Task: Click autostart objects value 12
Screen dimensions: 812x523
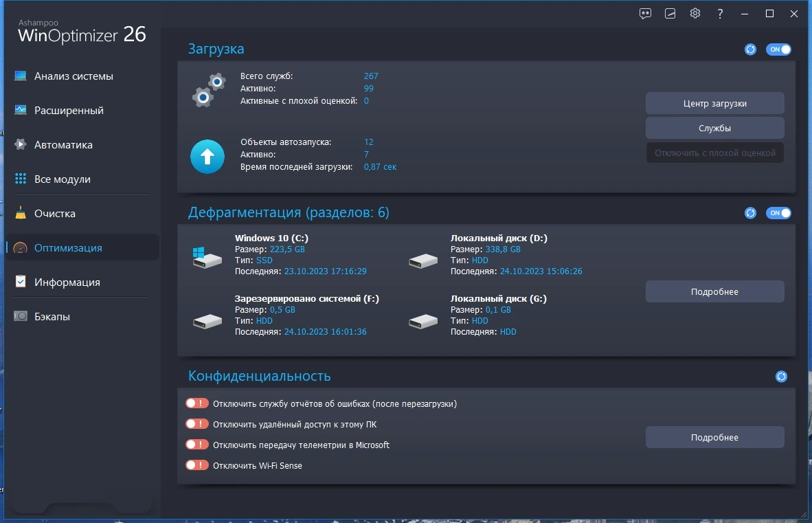Action: (x=368, y=142)
